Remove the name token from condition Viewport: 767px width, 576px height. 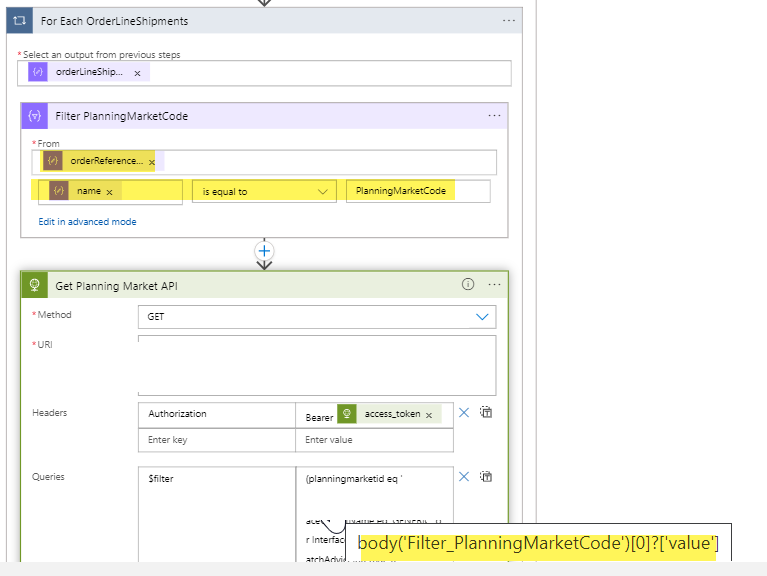click(x=110, y=192)
